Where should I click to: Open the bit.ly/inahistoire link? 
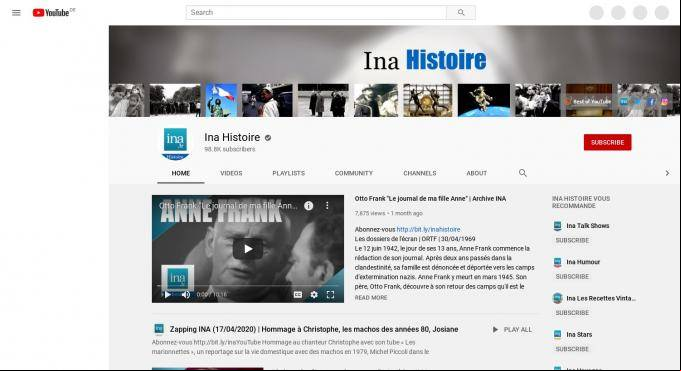(428, 229)
